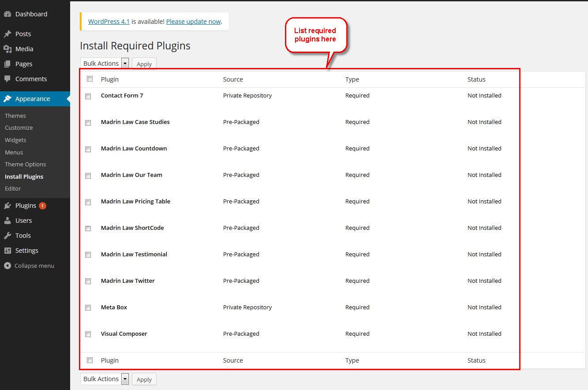Click Private Repository in Meta Box row
Screen dimensions: 588x390
(247, 307)
